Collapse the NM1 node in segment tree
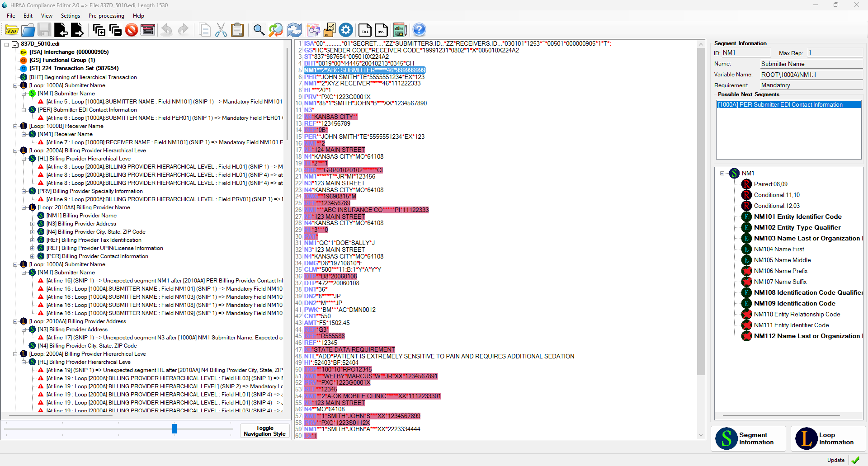The height and width of the screenshot is (466, 868). [722, 173]
